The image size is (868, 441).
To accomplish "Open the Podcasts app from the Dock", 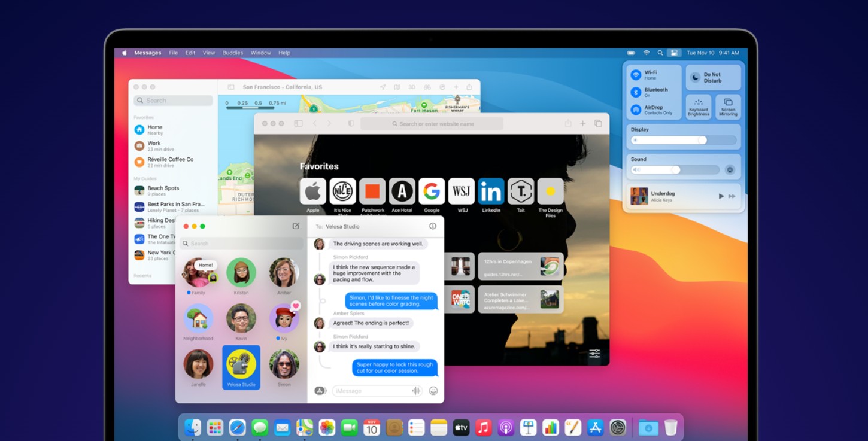I will pyautogui.click(x=506, y=427).
